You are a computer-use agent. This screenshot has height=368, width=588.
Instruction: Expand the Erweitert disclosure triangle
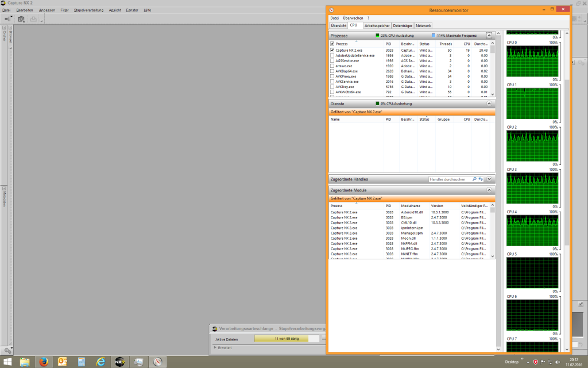pyautogui.click(x=215, y=348)
